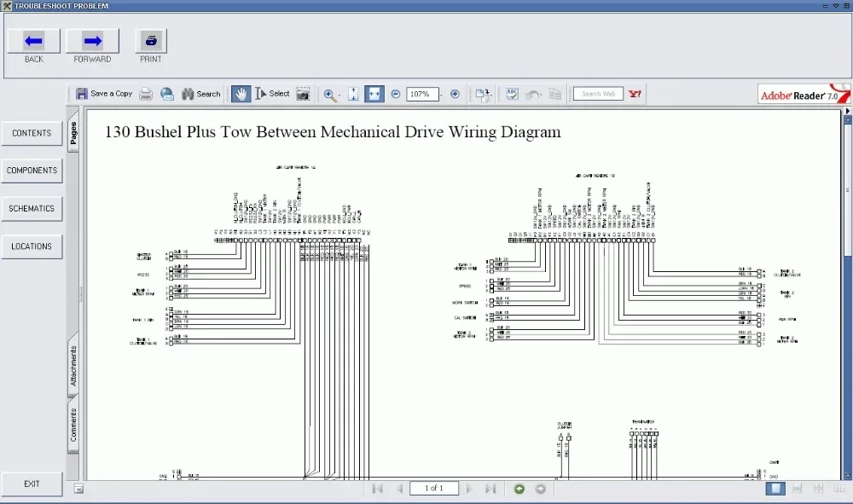Click the zoom out minus button

396,94
